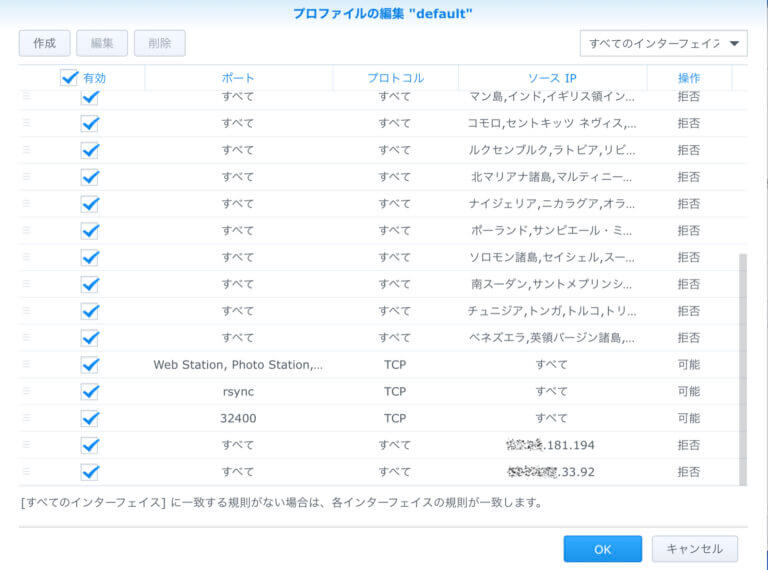Click the 作成 button
Viewport: 768px width, 570px height.
click(x=45, y=43)
